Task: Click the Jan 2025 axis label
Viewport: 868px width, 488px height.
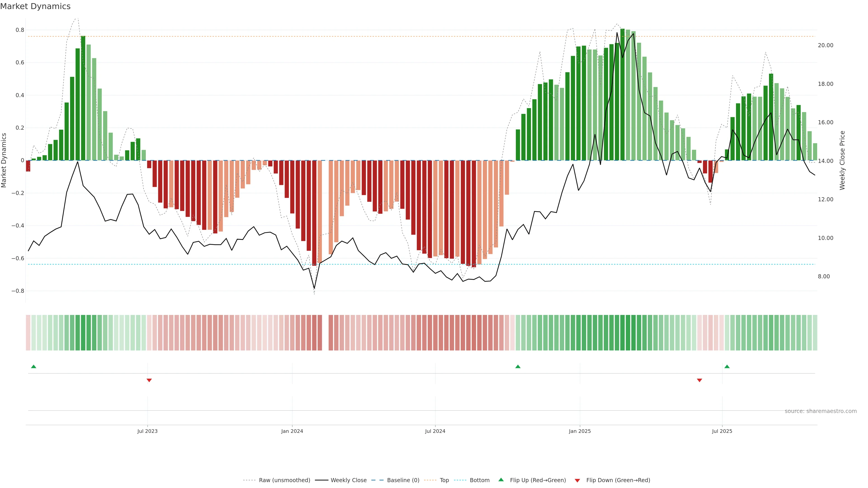Action: (x=580, y=431)
